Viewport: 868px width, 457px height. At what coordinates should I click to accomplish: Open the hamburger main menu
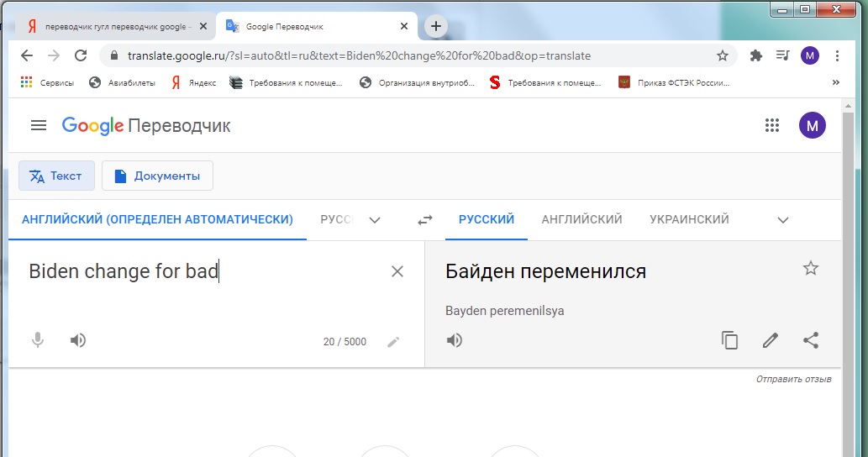pos(38,126)
